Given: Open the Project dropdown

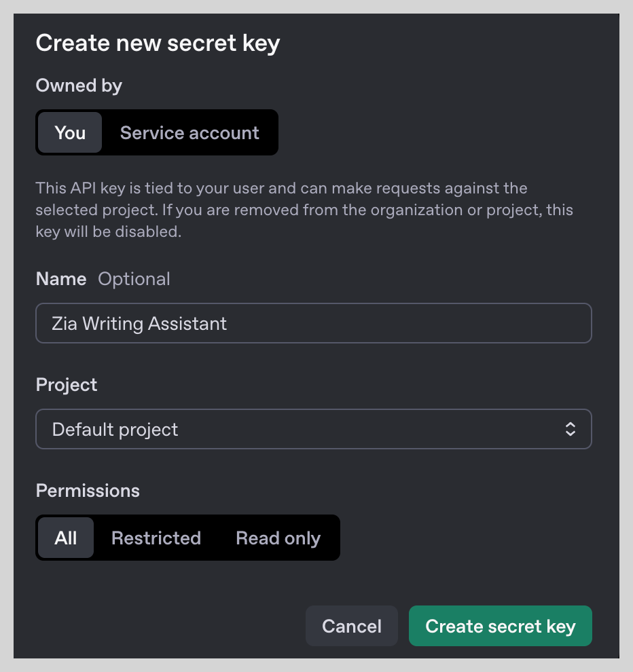Looking at the screenshot, I should pyautogui.click(x=313, y=429).
